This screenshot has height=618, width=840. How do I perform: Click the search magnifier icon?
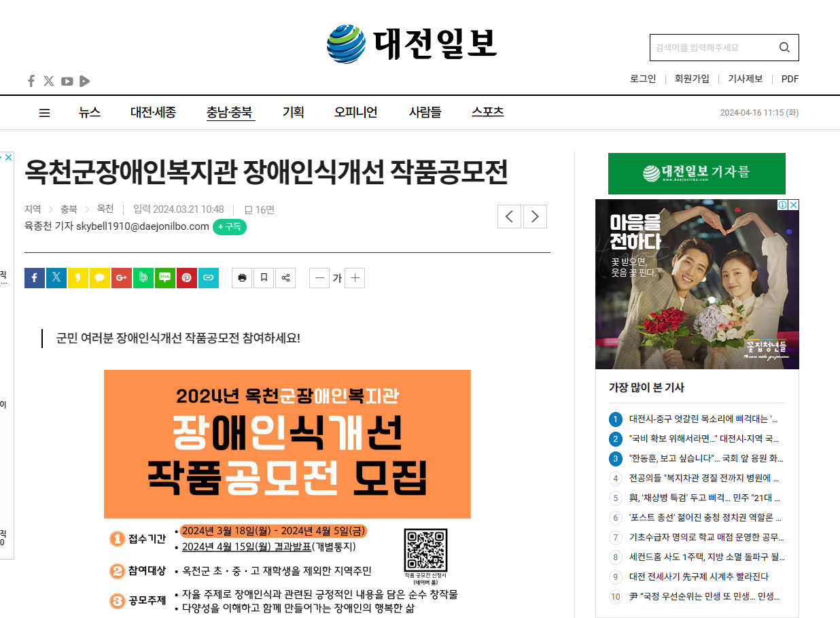coord(784,48)
